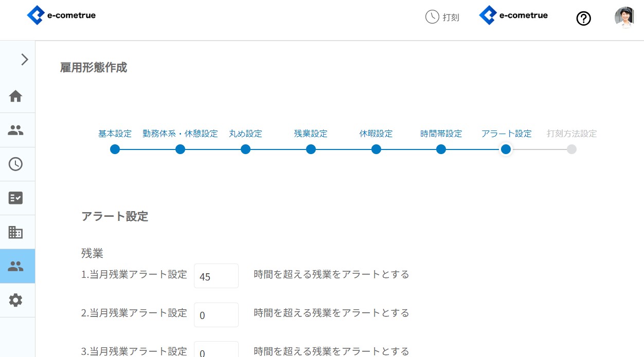The image size is (644, 357).
Task: Open the upper people icon in the sidebar
Action: coord(16,130)
